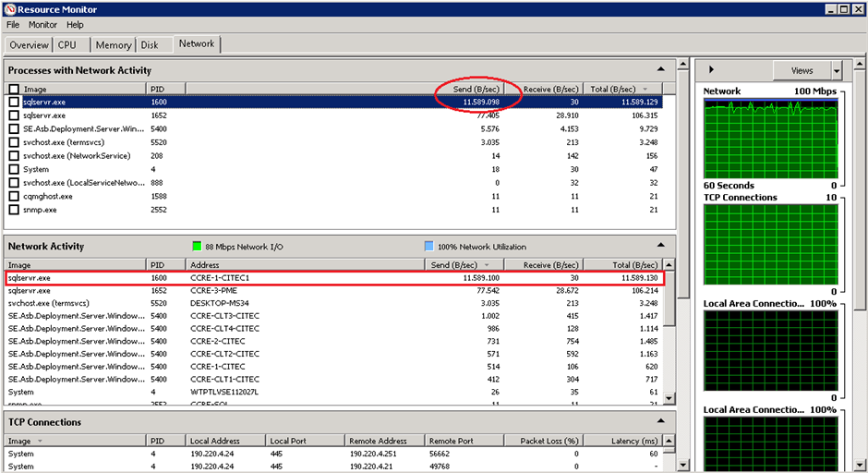The height and width of the screenshot is (473, 868).
Task: Check svchost.exe (LocalServiceNetwo...) checkbox
Action: pos(14,183)
